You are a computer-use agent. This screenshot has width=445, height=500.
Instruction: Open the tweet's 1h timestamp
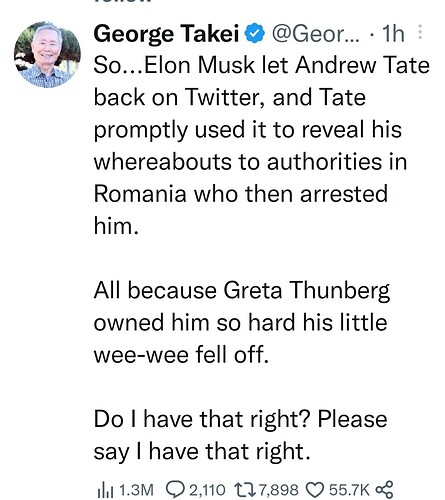393,33
